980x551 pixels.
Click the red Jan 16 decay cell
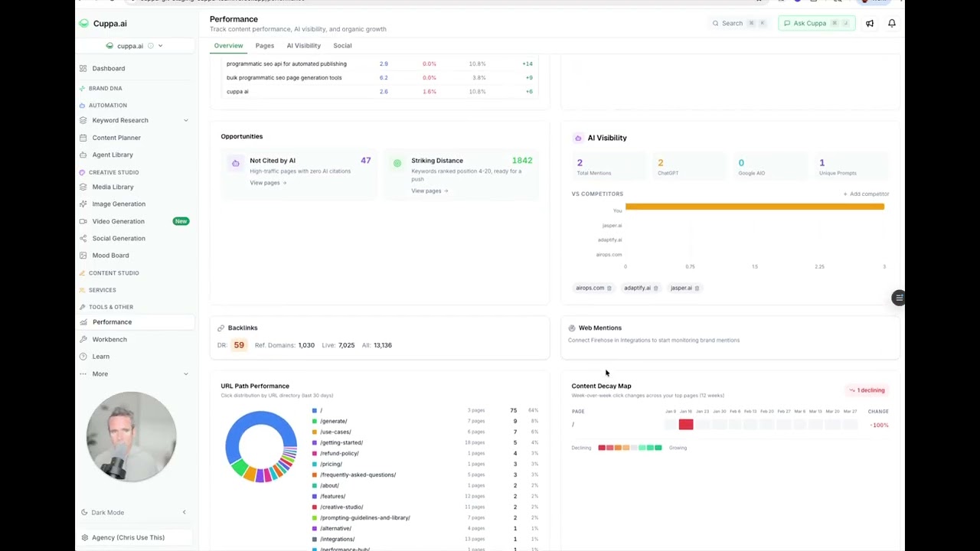(x=686, y=425)
